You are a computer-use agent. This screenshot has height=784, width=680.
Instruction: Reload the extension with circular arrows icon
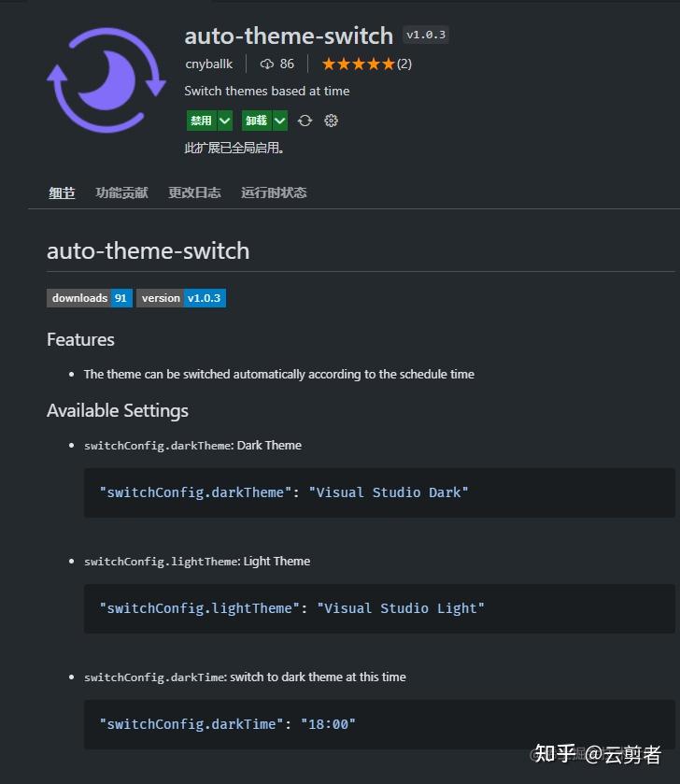coord(306,120)
